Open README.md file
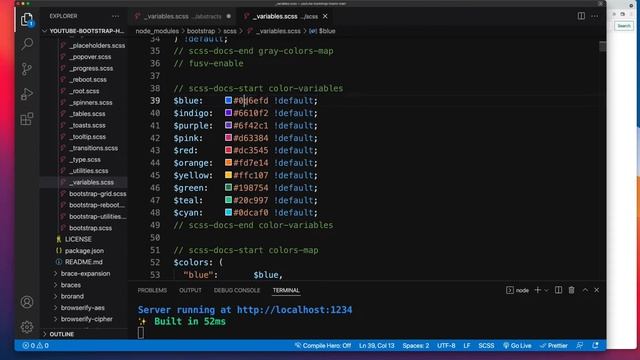This screenshot has height=360, width=640. 84,262
